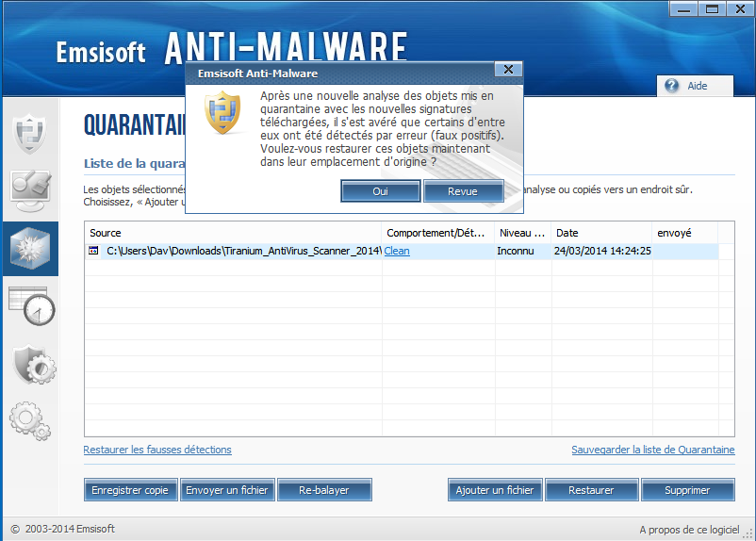Viewport: 756px width, 541px height.
Task: Confirm restore with the Oui button
Action: click(x=381, y=191)
